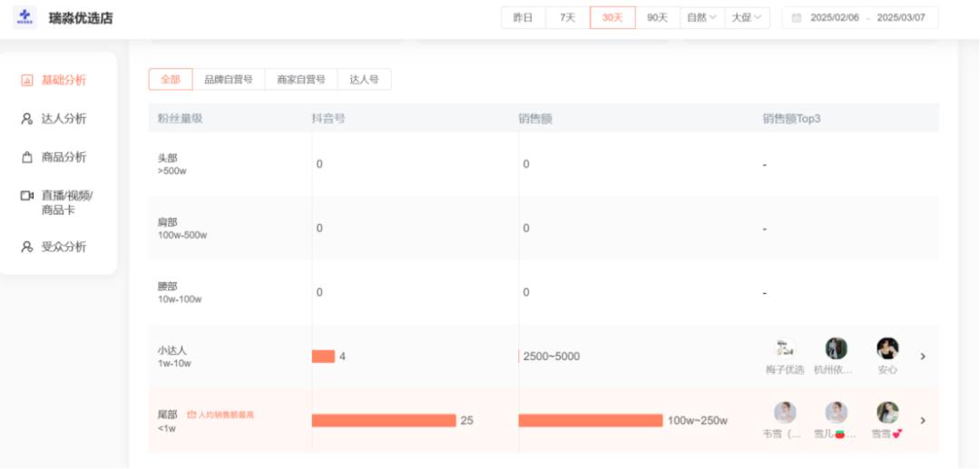980x469 pixels.
Task: Click the end date 2025/03/07 field
Action: 901,18
